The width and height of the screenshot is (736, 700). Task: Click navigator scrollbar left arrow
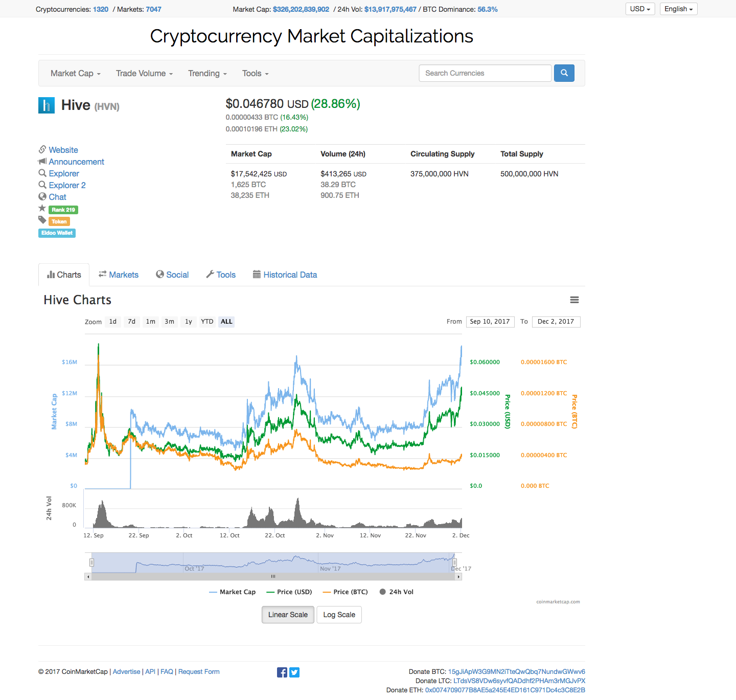point(88,577)
